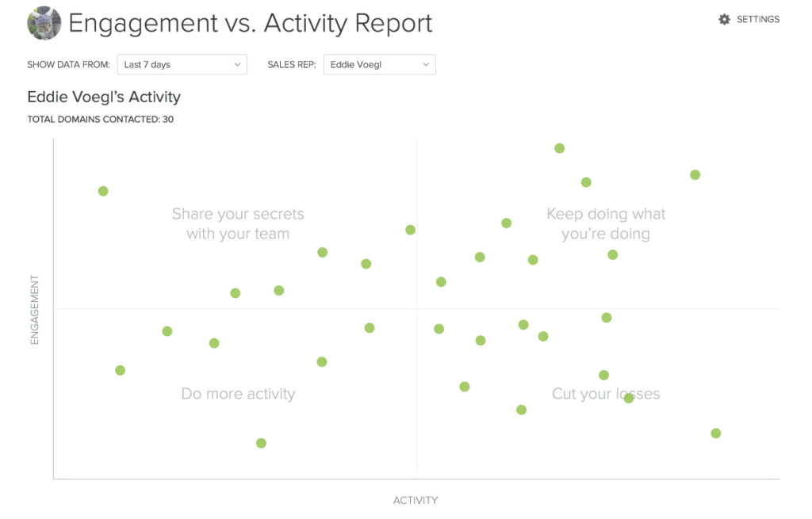Open the Last 7 days dropdown

(182, 65)
